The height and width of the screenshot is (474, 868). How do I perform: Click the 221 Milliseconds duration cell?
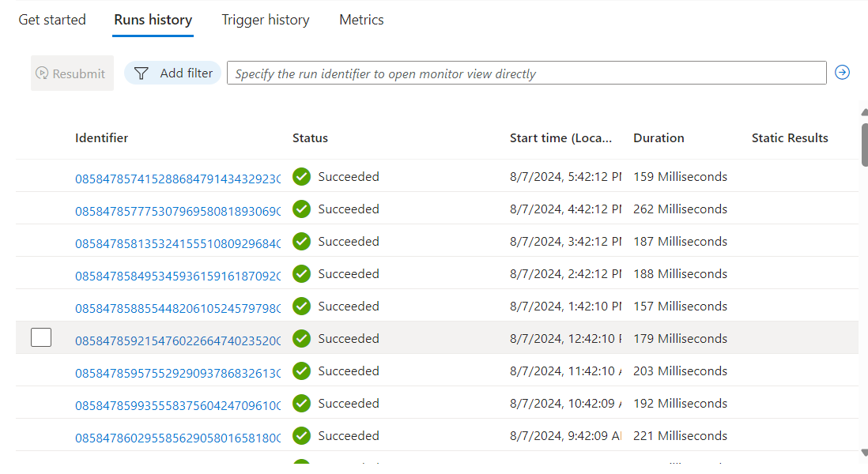(681, 436)
